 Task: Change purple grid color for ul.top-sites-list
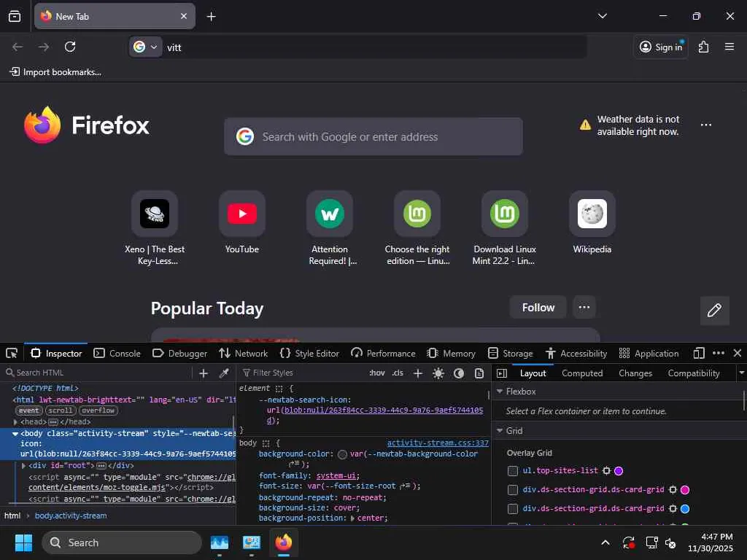[x=619, y=471]
